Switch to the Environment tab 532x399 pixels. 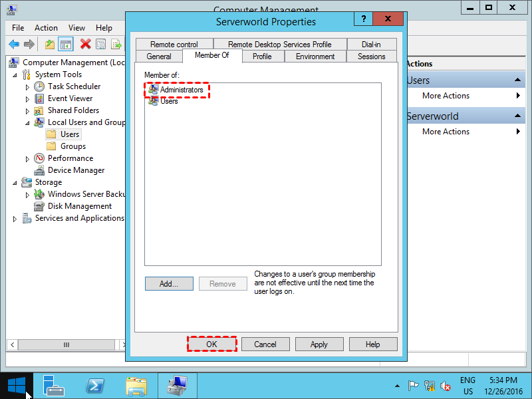tap(315, 57)
